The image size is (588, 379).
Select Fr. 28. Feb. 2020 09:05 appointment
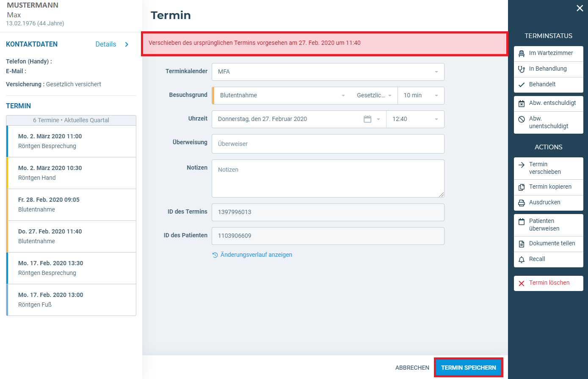pyautogui.click(x=71, y=205)
